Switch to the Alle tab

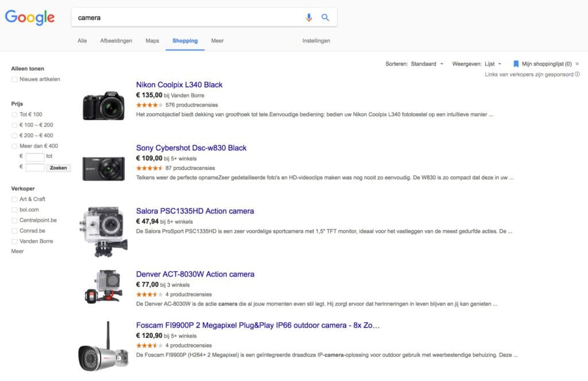click(82, 41)
